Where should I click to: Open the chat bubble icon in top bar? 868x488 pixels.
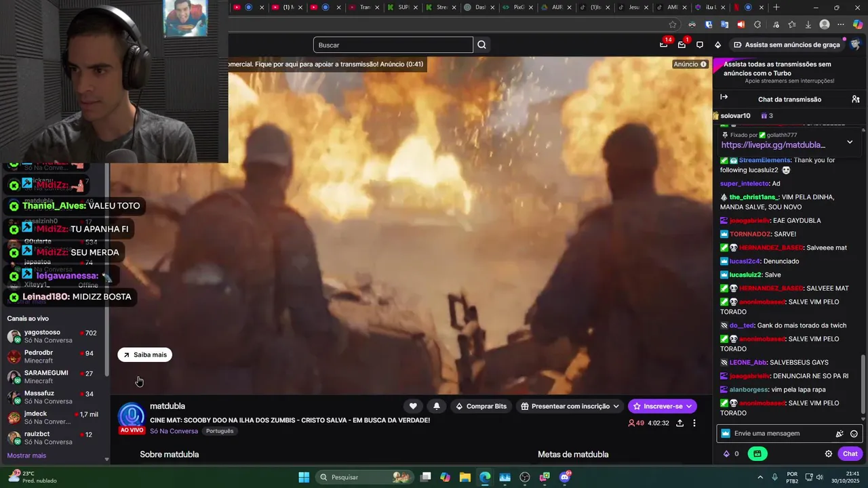click(700, 45)
